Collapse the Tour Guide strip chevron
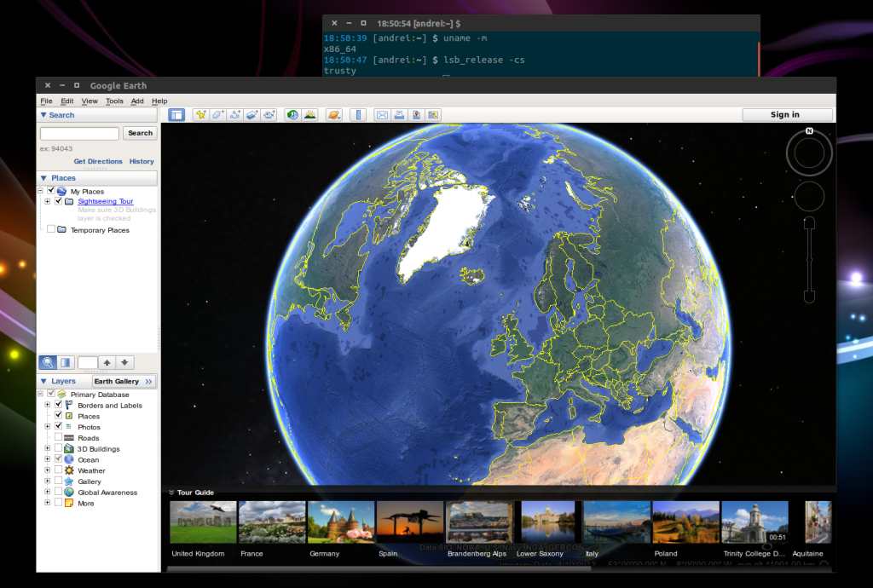The width and height of the screenshot is (873, 588). click(x=171, y=493)
